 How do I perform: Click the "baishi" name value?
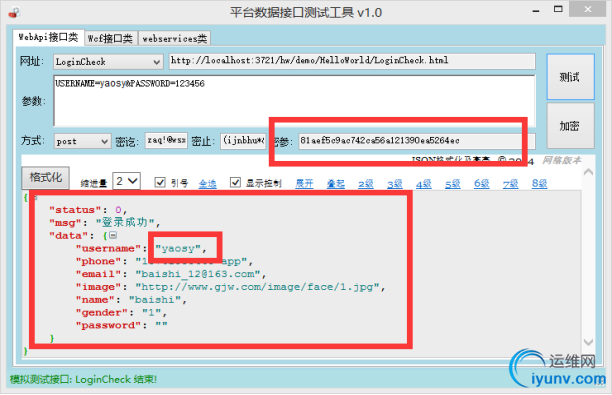point(155,300)
